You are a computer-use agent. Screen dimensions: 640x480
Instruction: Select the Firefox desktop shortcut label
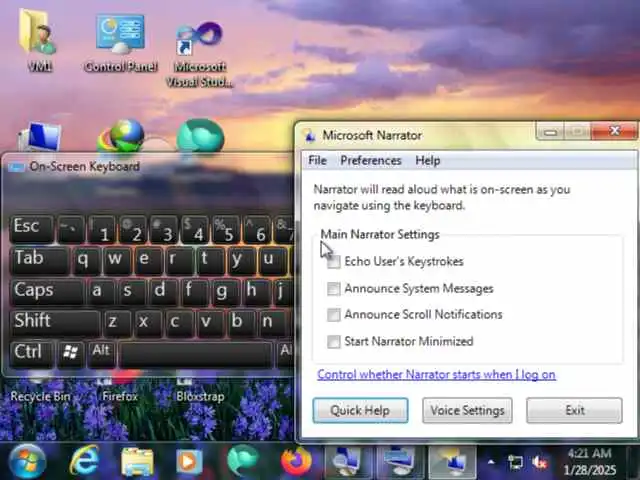(120, 396)
